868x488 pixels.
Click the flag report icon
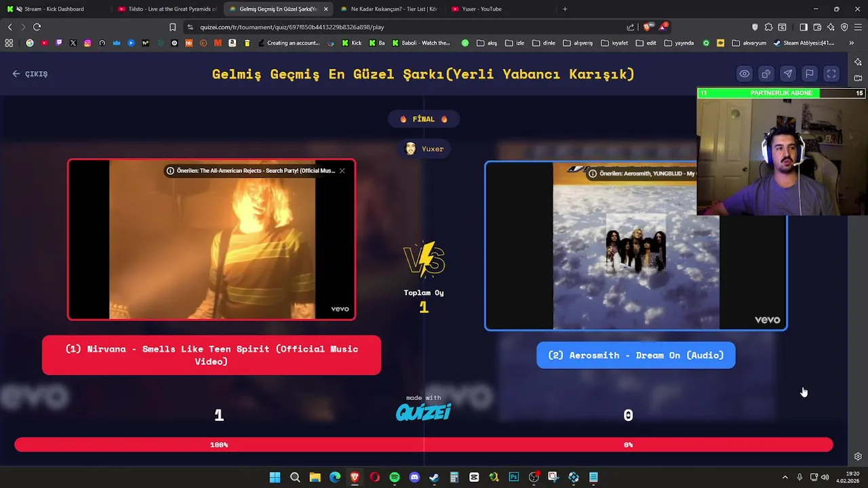point(810,74)
